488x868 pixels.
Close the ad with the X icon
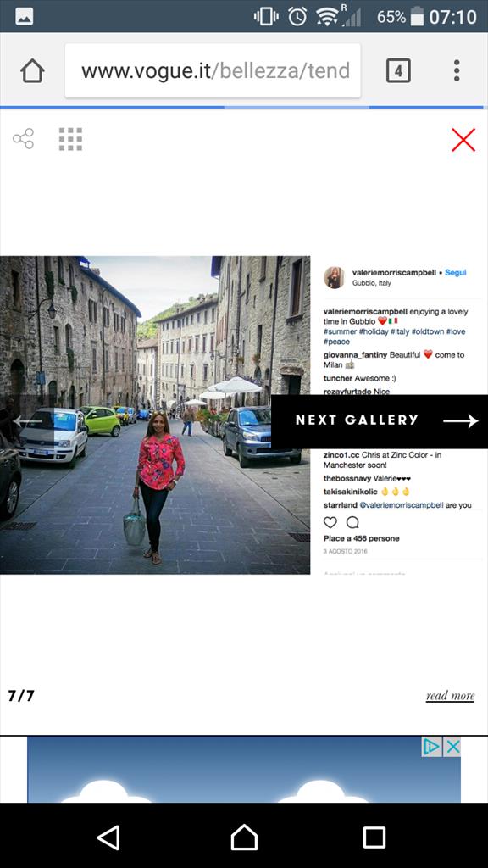(x=452, y=748)
